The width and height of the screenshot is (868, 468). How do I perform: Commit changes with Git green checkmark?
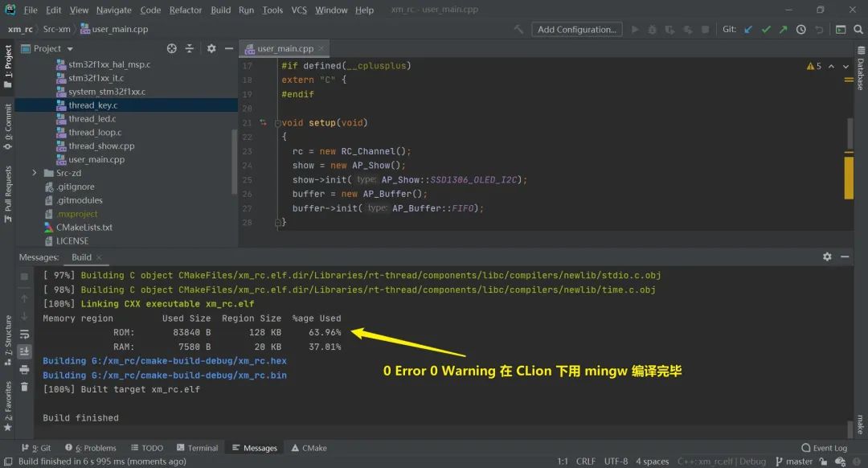766,30
